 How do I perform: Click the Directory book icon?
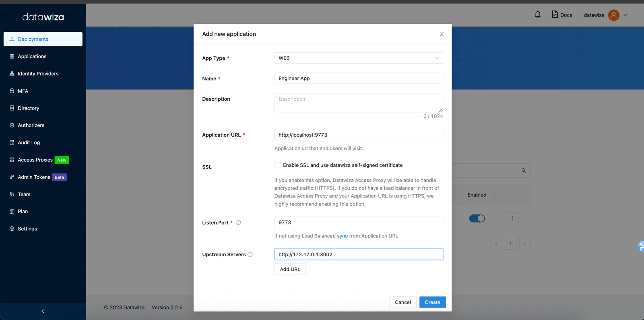[x=12, y=108]
